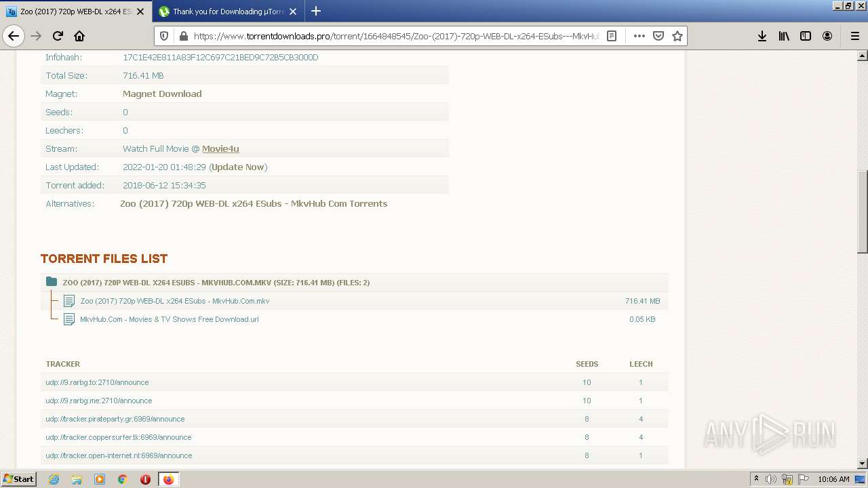Click the address bar URL field

[396, 36]
